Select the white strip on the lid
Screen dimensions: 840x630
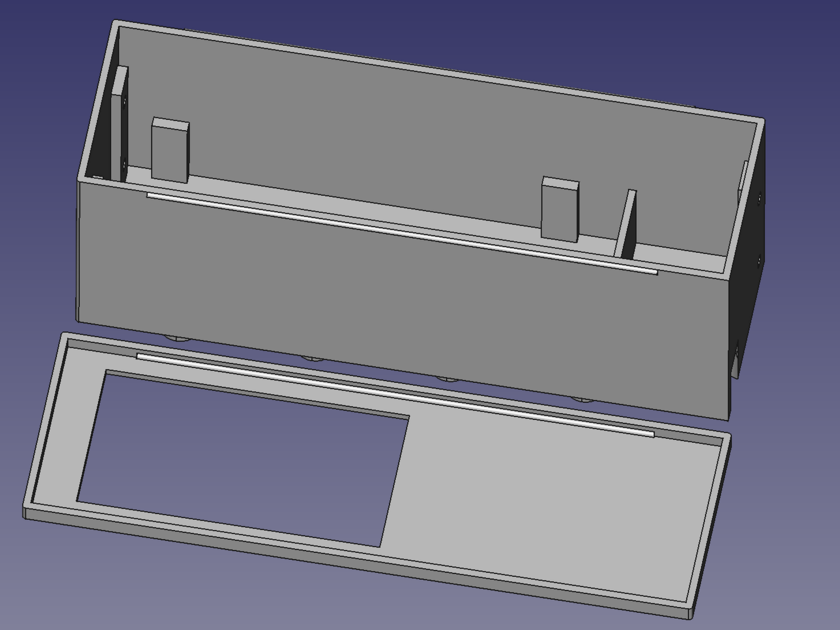pyautogui.click(x=393, y=394)
